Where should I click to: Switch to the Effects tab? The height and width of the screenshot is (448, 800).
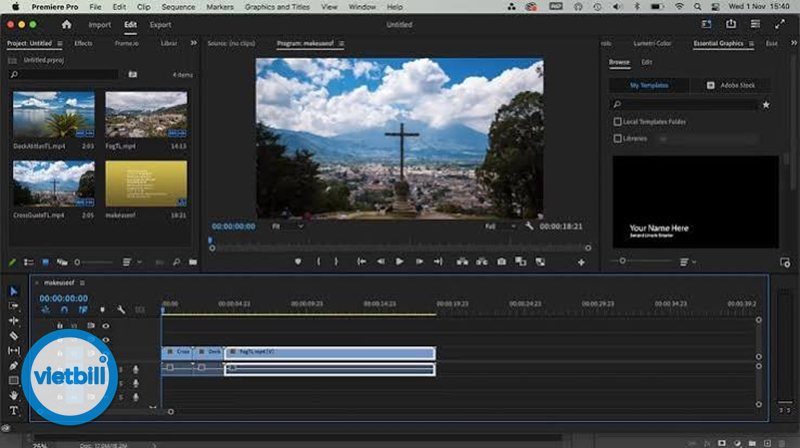(x=83, y=43)
